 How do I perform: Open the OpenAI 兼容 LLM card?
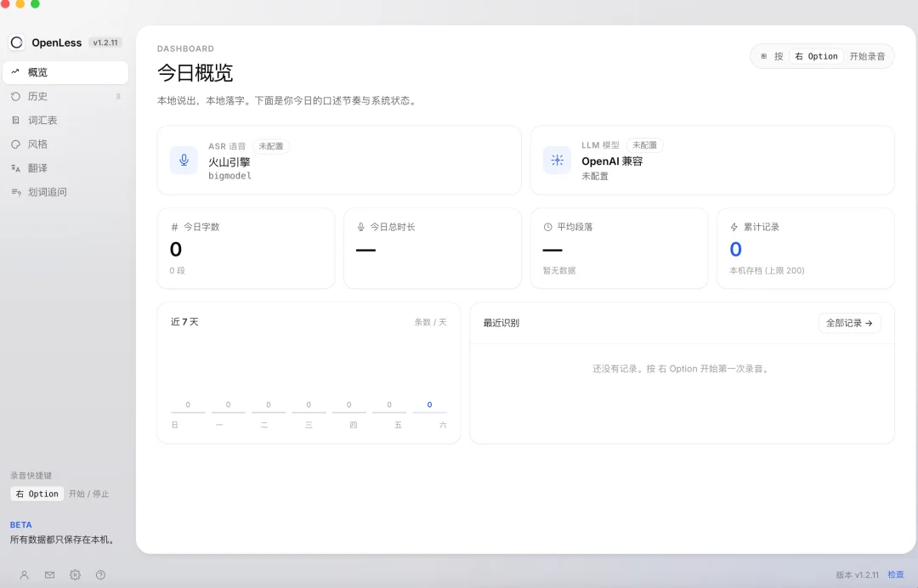click(712, 161)
